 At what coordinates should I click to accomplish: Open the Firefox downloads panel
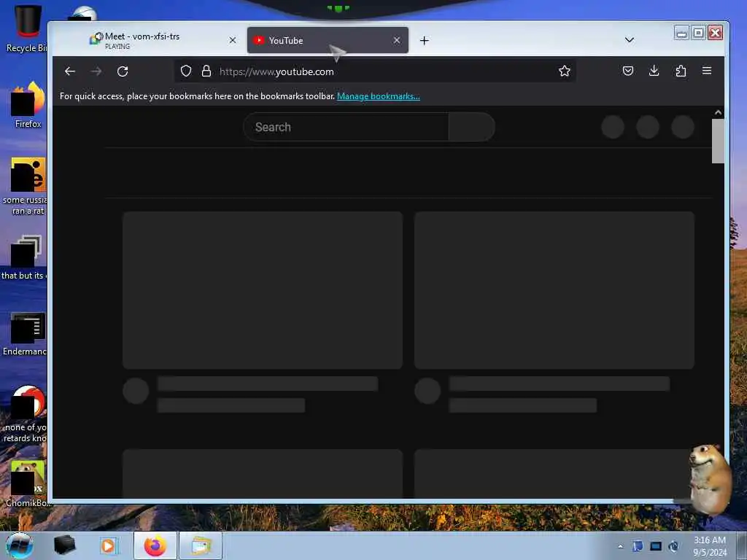pyautogui.click(x=654, y=71)
